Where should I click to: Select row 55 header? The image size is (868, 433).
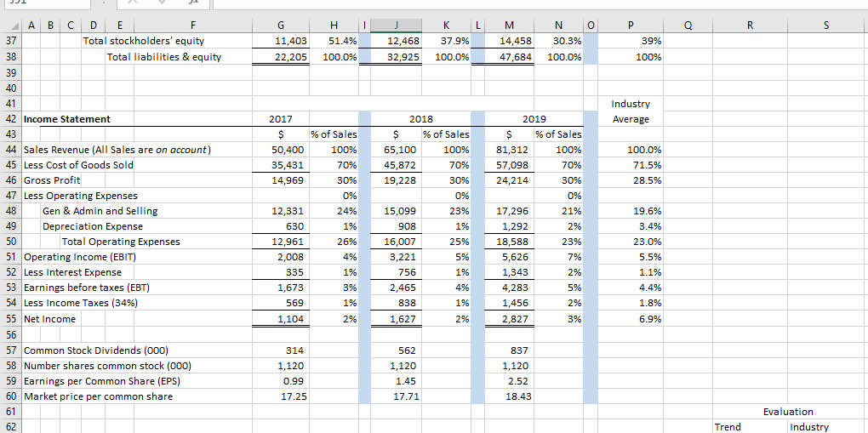point(10,319)
